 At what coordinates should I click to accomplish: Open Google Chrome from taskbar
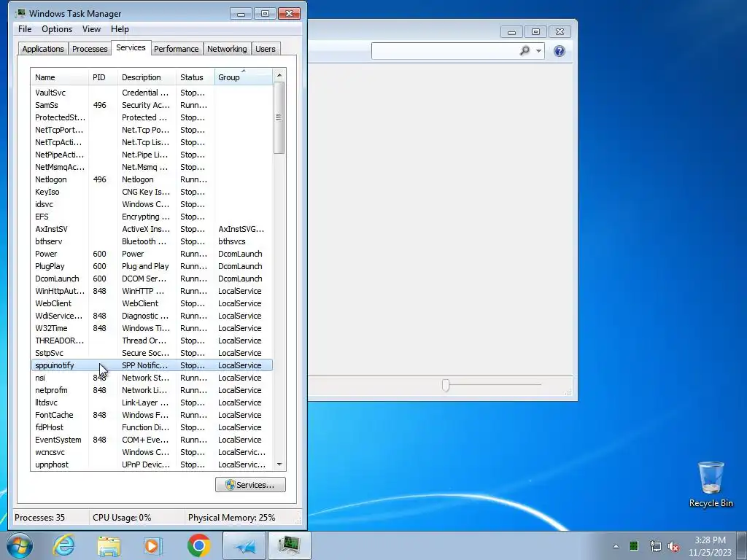pos(198,545)
